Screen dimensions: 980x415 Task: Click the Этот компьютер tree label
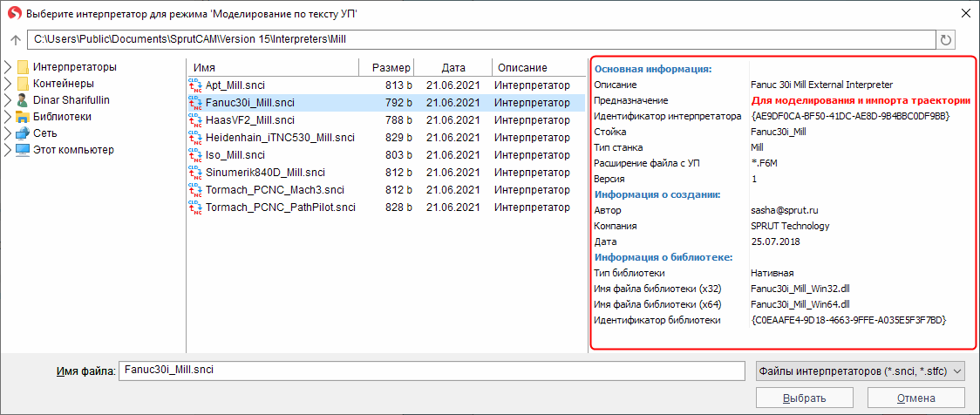pos(73,149)
